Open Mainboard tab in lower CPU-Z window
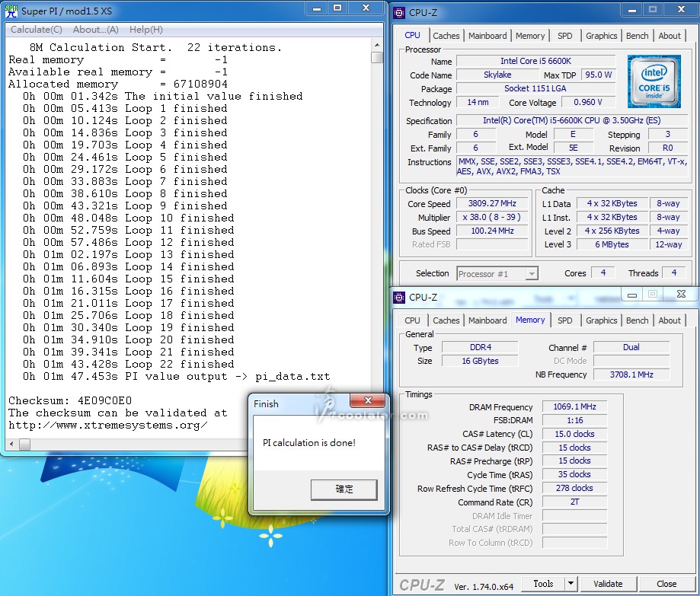The width and height of the screenshot is (700, 596). 487,320
